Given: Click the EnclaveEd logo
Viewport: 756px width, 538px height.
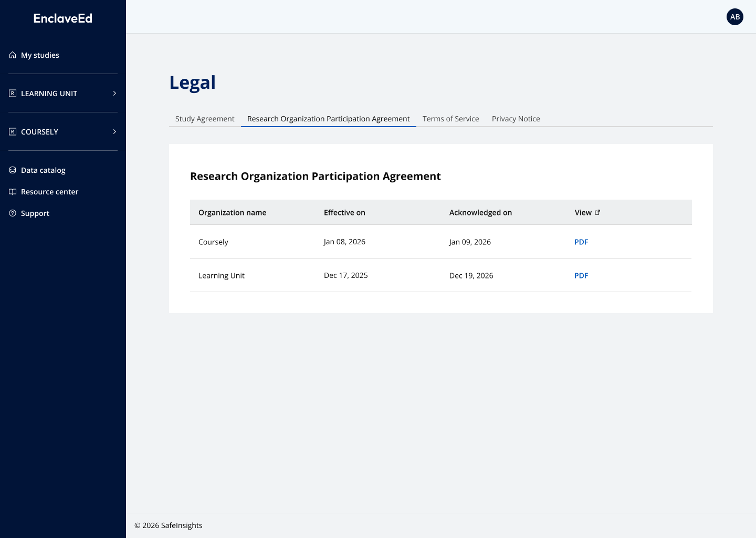Looking at the screenshot, I should click(63, 18).
